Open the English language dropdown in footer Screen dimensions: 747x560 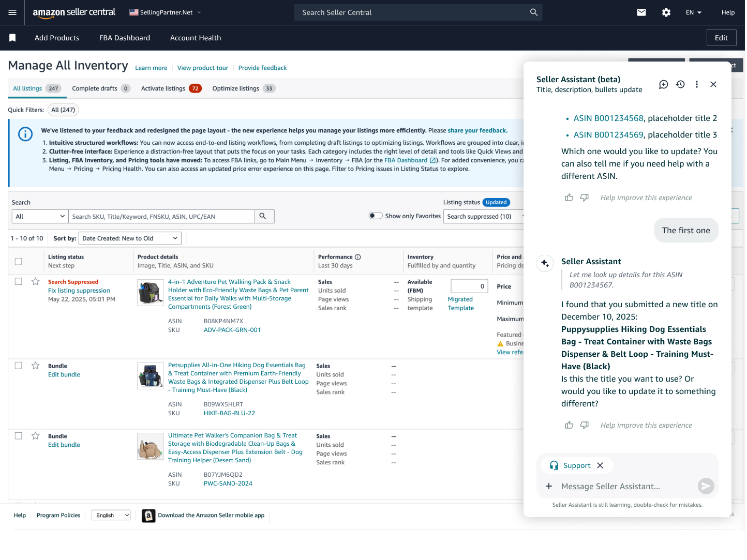111,515
